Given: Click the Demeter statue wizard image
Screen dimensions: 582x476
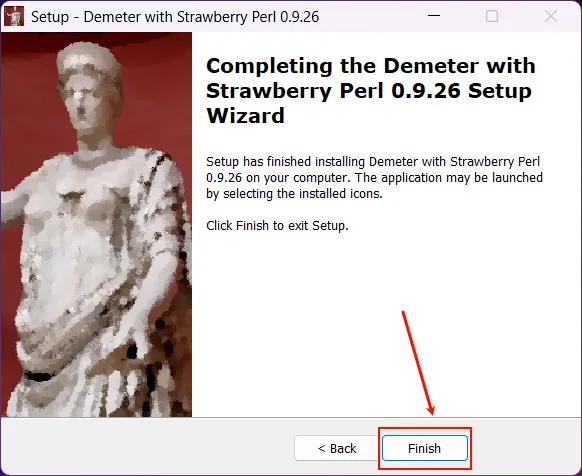Looking at the screenshot, I should [x=97, y=224].
